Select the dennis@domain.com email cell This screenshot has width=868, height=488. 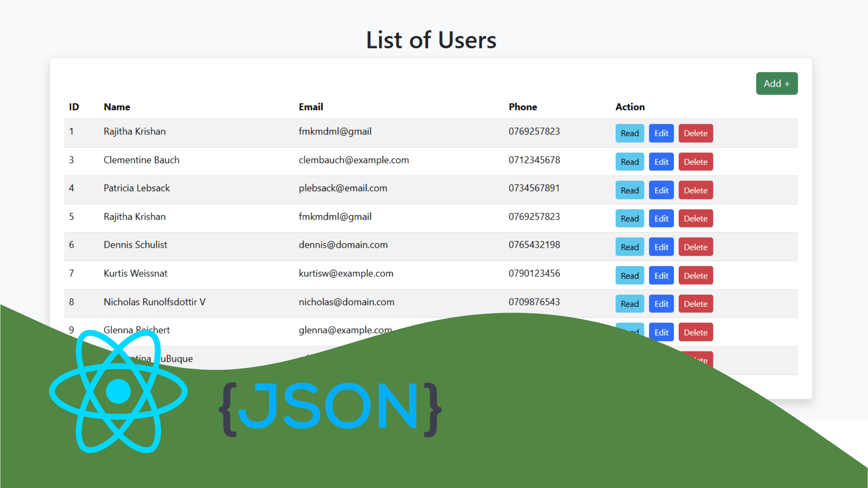click(x=343, y=245)
